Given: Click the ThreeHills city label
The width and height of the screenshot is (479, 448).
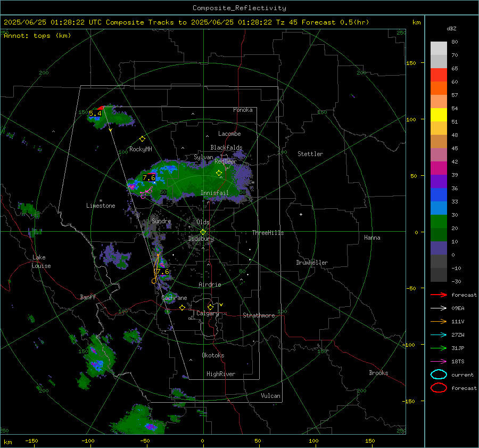Looking at the screenshot, I should click(x=268, y=233).
